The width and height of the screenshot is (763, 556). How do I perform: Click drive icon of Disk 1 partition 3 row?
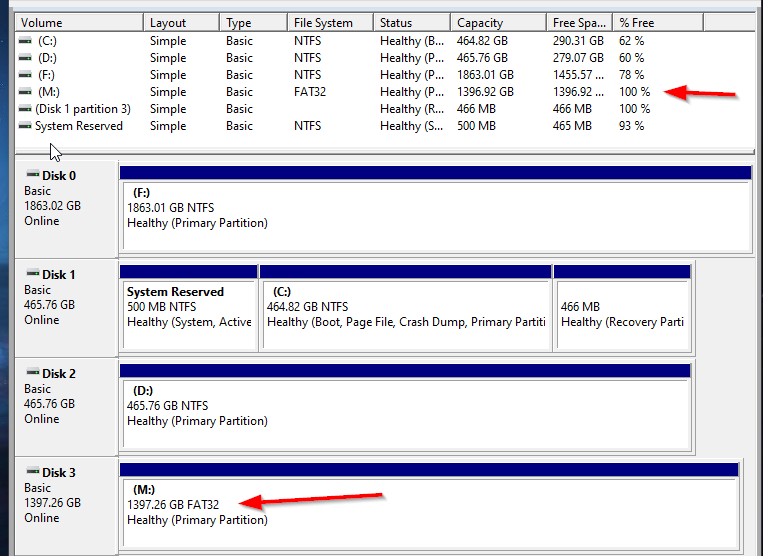pos(25,109)
